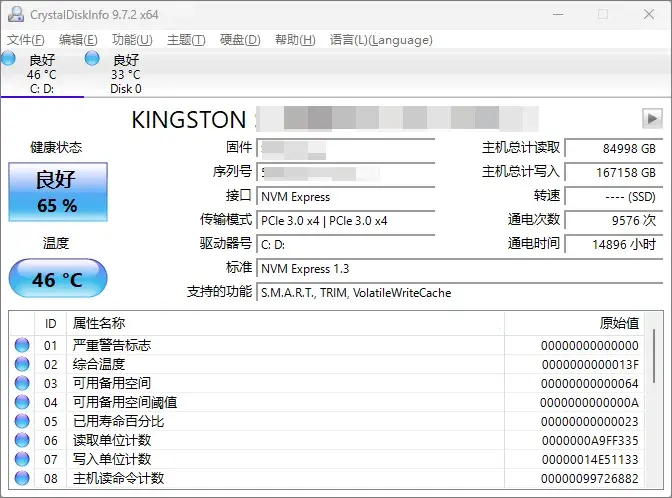Click the 主机总计读取 value 84998 GB

point(614,148)
